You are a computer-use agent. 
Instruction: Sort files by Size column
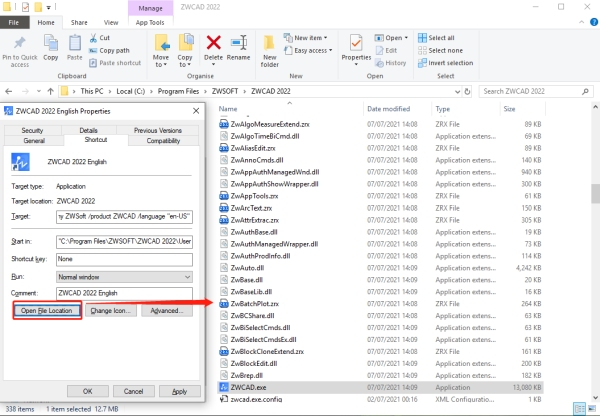coord(509,109)
